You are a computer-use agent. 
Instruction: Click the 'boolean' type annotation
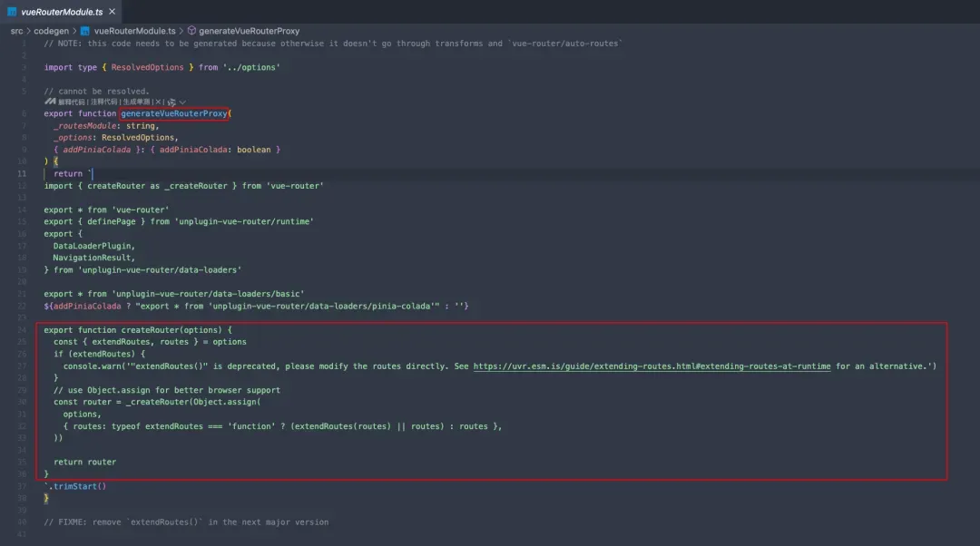pyautogui.click(x=254, y=150)
